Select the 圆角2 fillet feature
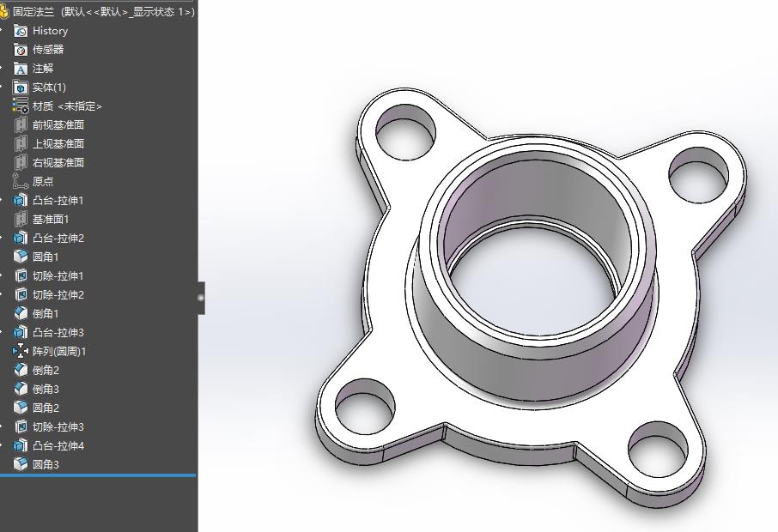Image resolution: width=778 pixels, height=532 pixels. tap(36, 408)
